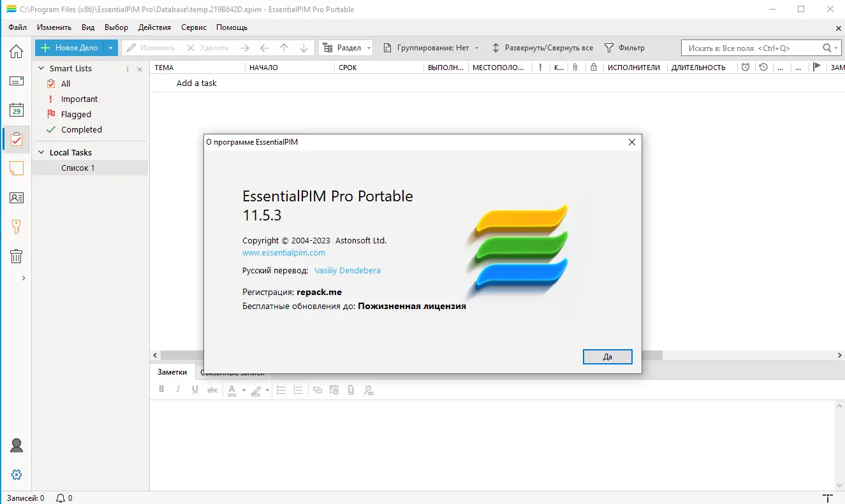Screen dimensions: 845x504
Task: Select the Tasks clipboard sidebar icon
Action: click(x=16, y=139)
